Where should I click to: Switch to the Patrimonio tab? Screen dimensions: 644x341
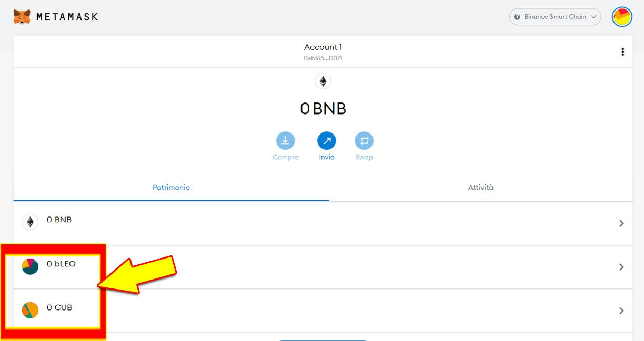click(x=172, y=188)
